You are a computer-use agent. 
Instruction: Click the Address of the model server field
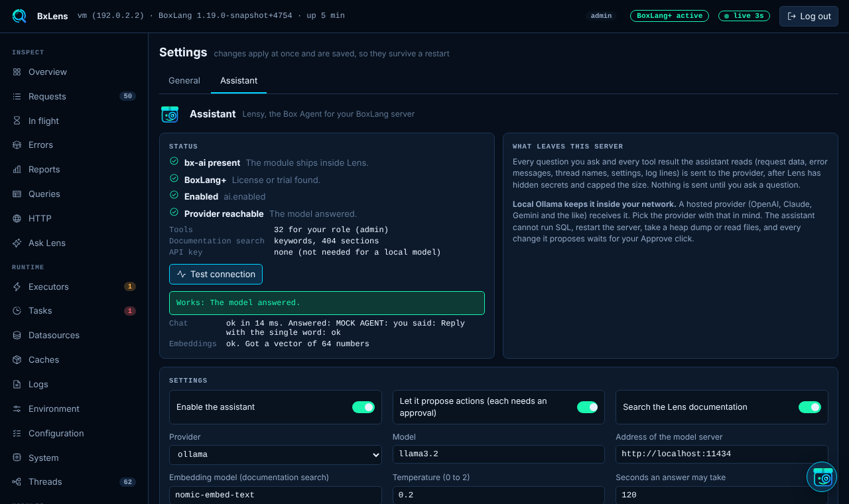point(722,454)
